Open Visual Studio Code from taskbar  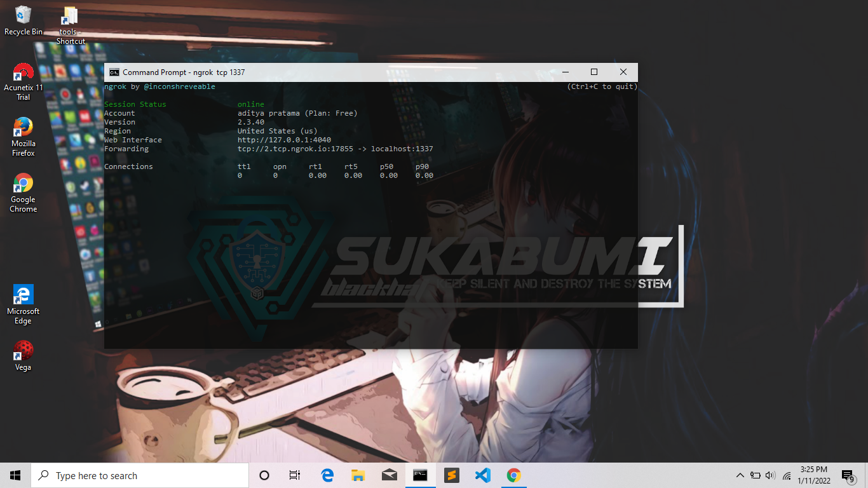coord(482,475)
